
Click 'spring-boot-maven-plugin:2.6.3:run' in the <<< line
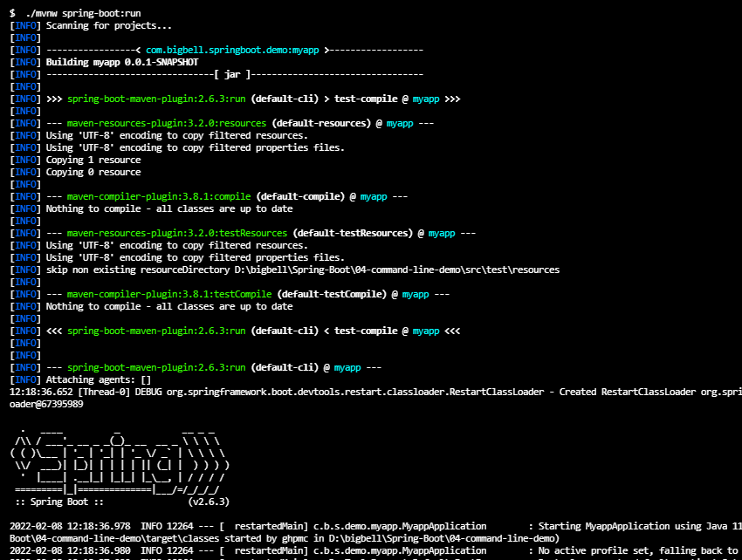[x=156, y=331]
